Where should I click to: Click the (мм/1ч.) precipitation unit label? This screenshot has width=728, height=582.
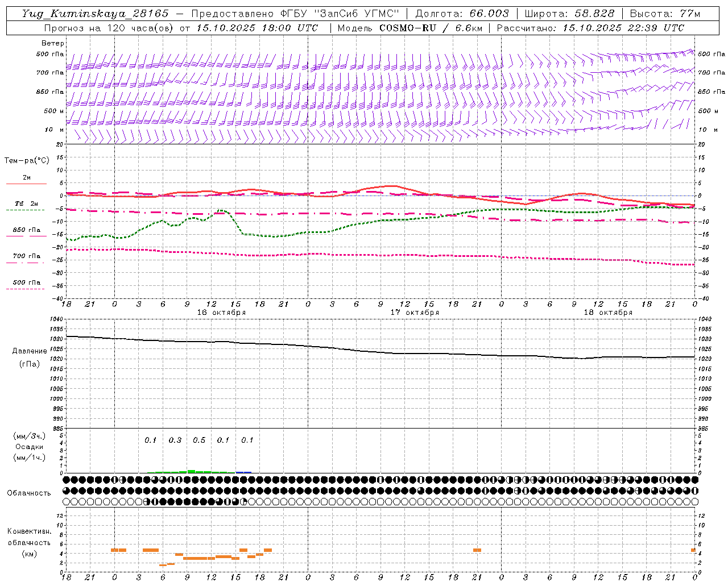coord(30,458)
